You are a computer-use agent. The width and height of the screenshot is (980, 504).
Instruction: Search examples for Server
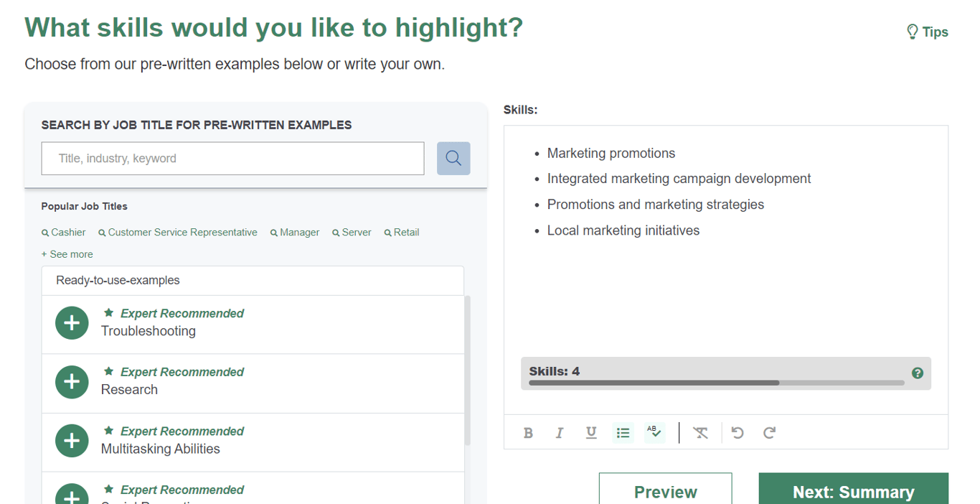point(352,233)
